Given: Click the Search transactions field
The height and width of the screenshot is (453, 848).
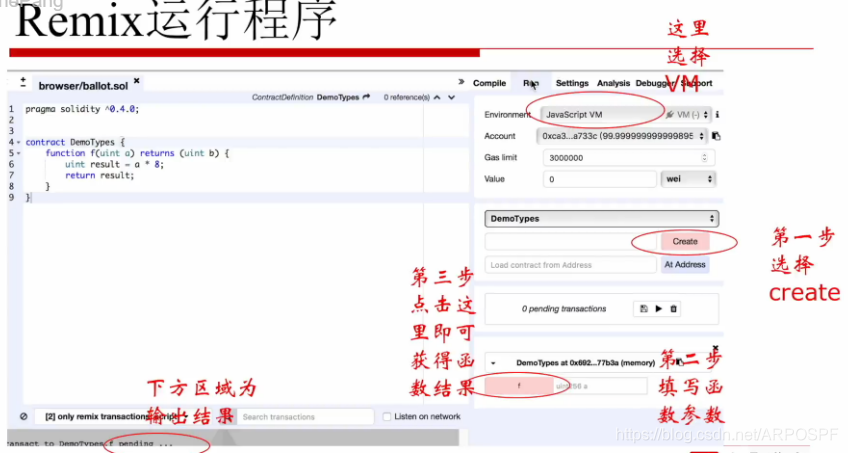Looking at the screenshot, I should (306, 417).
